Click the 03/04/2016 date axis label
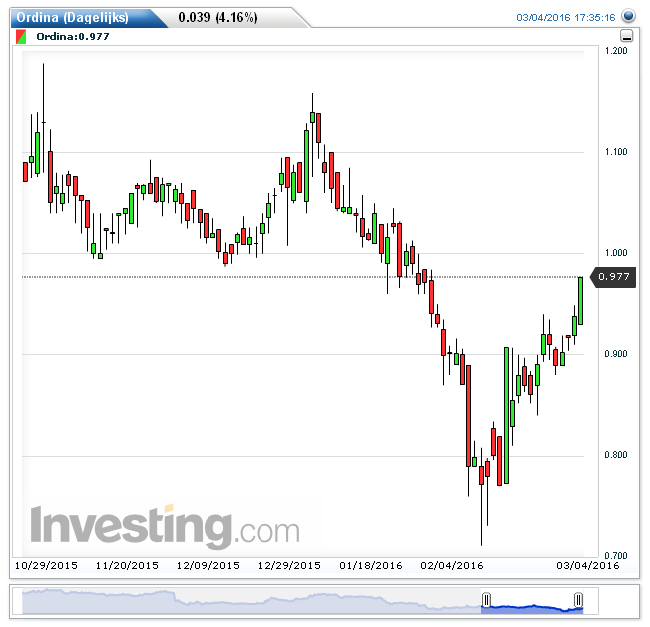 pyautogui.click(x=588, y=566)
